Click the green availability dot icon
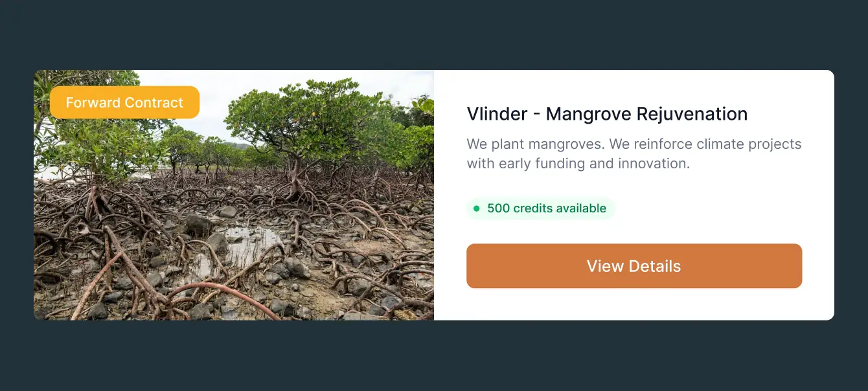The height and width of the screenshot is (391, 868). point(477,208)
